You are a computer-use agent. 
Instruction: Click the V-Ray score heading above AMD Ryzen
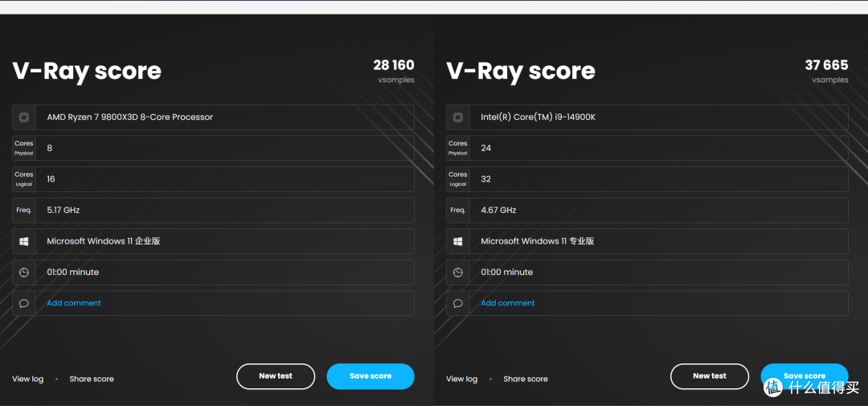point(87,71)
